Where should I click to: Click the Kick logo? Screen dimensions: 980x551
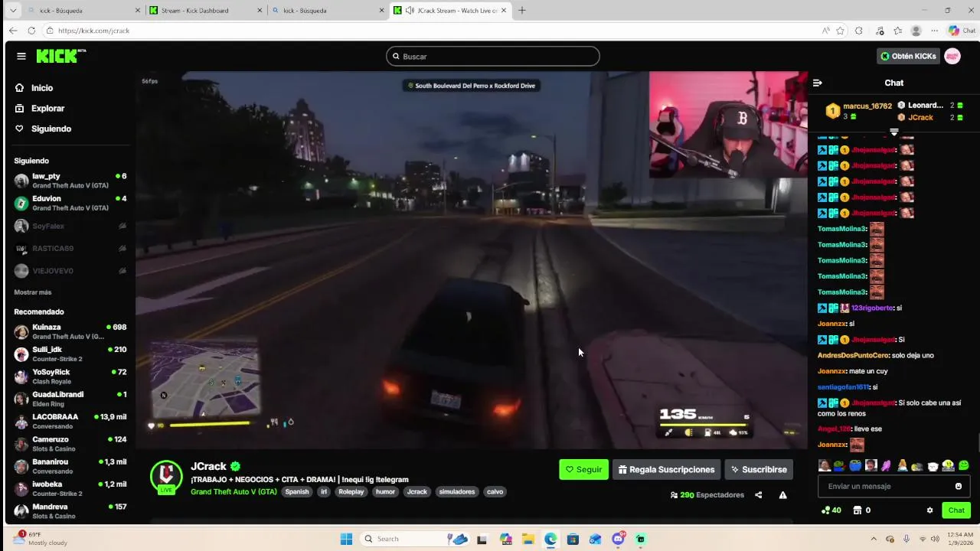tap(61, 56)
